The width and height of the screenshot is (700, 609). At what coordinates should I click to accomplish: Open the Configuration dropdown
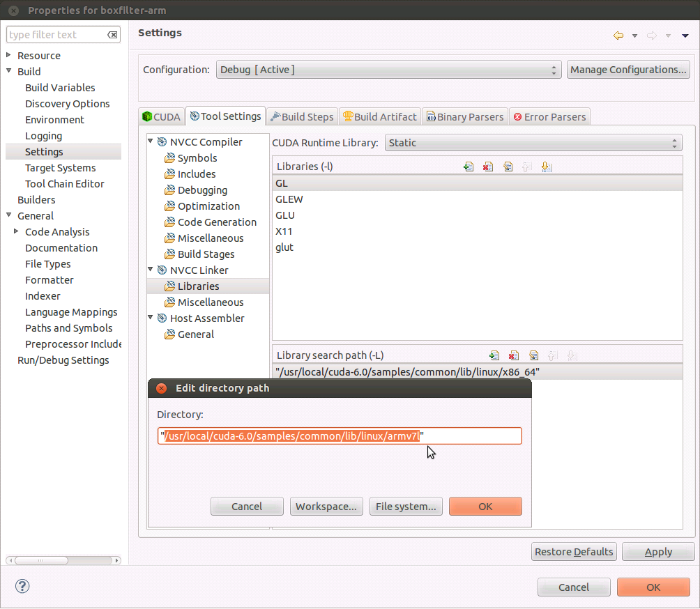click(x=388, y=70)
